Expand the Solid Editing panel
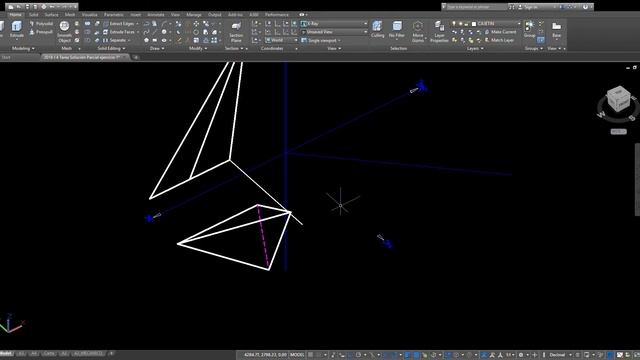The height and width of the screenshot is (360, 640). (111, 49)
